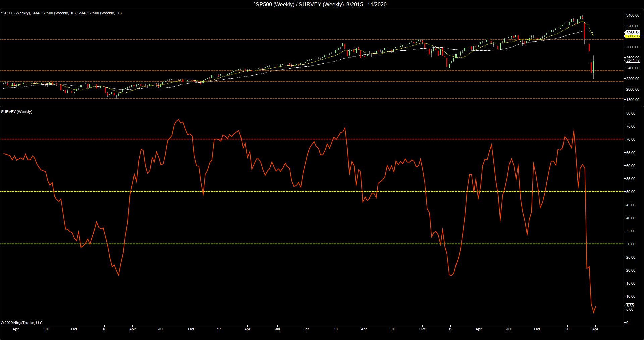
Task: Click the 10.00 survey axis label
Action: pyautogui.click(x=631, y=296)
